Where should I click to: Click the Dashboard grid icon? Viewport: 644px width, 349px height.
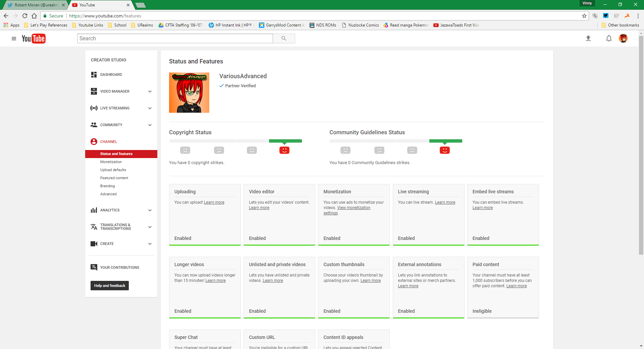coord(94,74)
